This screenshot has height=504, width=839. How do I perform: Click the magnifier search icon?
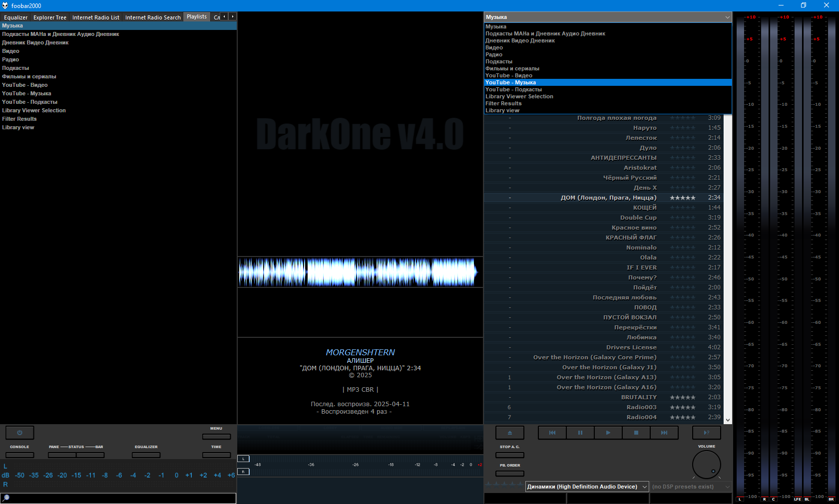pyautogui.click(x=6, y=498)
